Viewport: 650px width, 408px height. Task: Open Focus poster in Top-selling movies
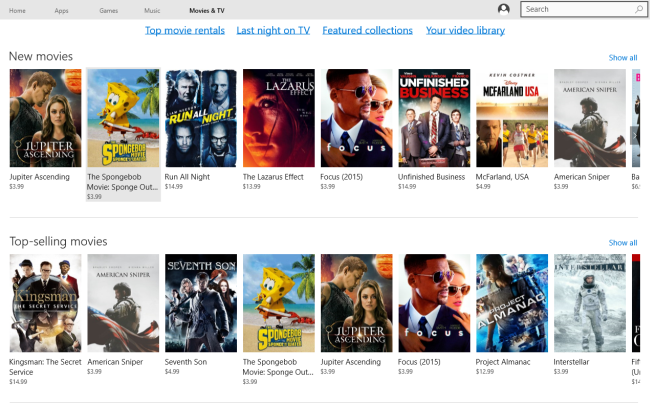434,303
